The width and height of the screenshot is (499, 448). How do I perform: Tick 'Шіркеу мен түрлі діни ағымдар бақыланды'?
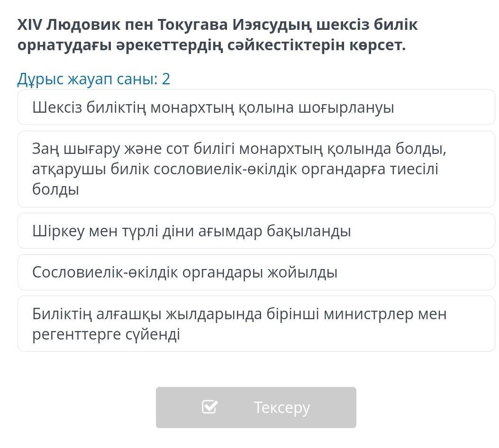pyautogui.click(x=256, y=231)
